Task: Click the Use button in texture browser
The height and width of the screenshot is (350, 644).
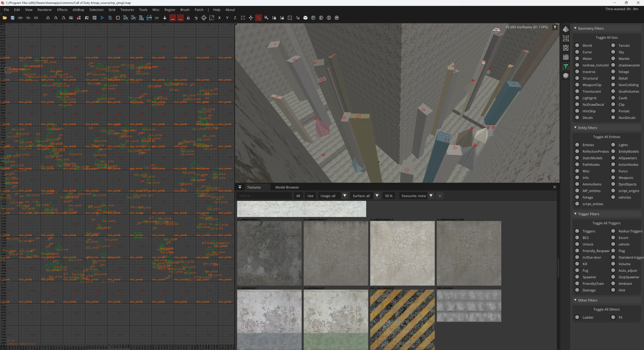Action: (x=310, y=196)
